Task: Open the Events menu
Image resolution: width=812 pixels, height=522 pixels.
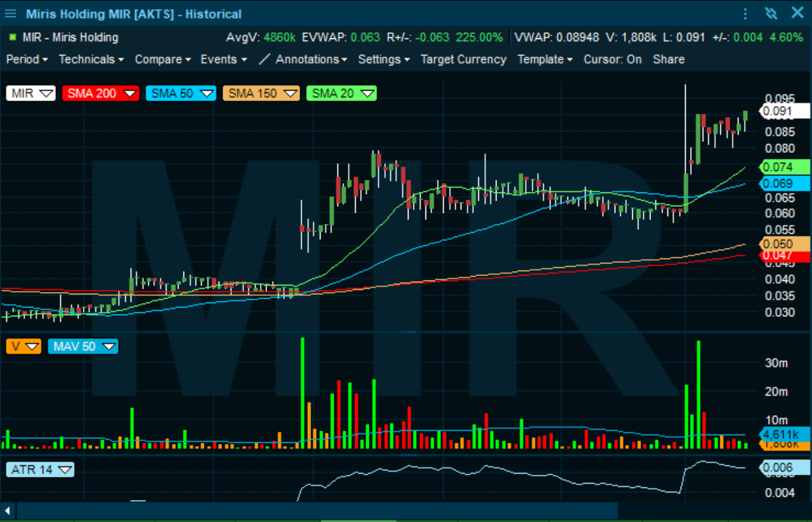Action: pyautogui.click(x=223, y=59)
